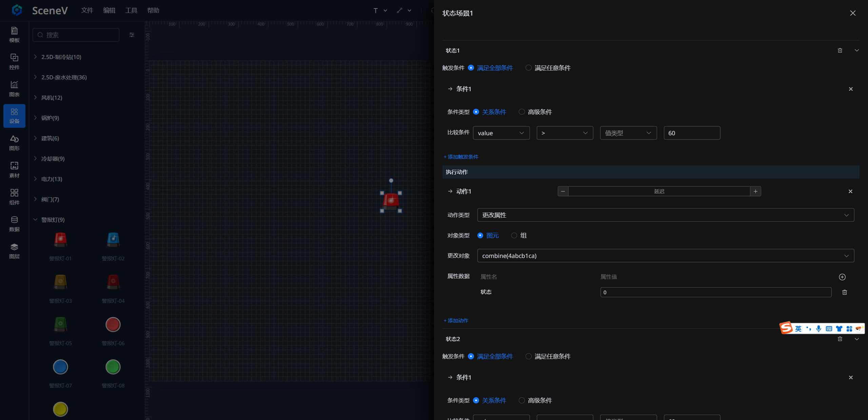The image size is (868, 420).
Task: Switch to the 图表 charts sidebar icon
Action: (x=14, y=88)
